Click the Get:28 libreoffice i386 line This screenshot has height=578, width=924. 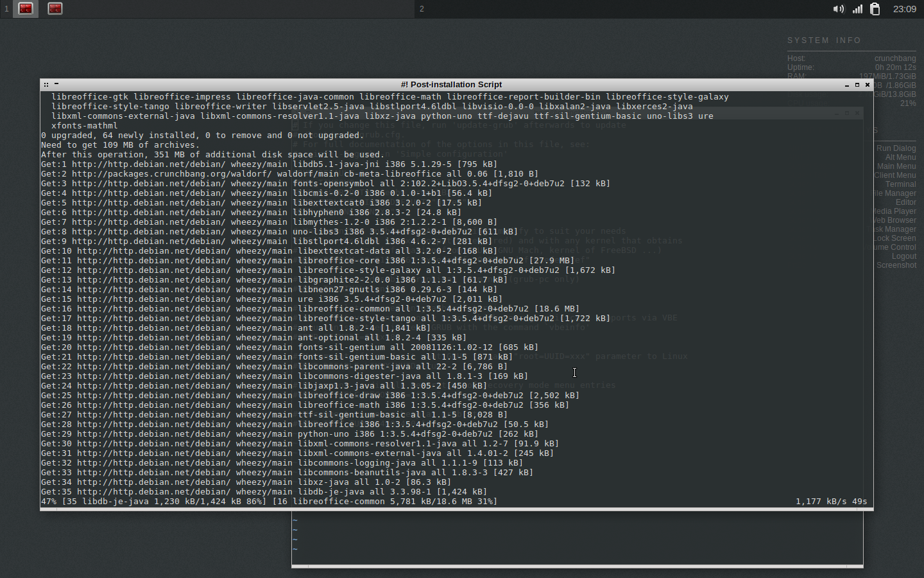tap(295, 425)
